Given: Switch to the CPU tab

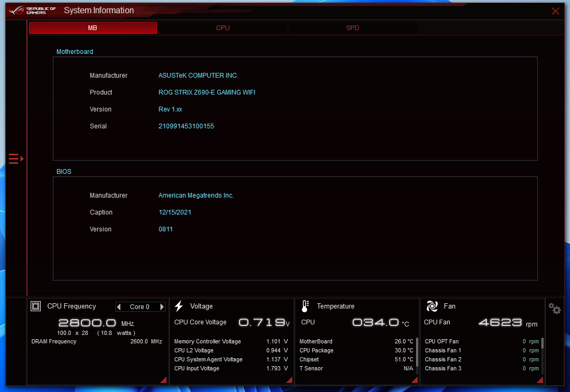Looking at the screenshot, I should click(223, 28).
